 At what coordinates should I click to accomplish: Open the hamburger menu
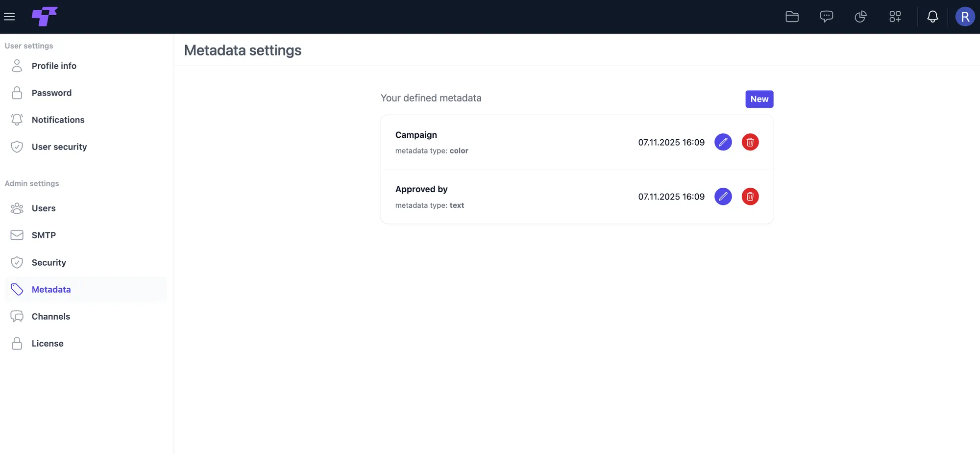[9, 17]
